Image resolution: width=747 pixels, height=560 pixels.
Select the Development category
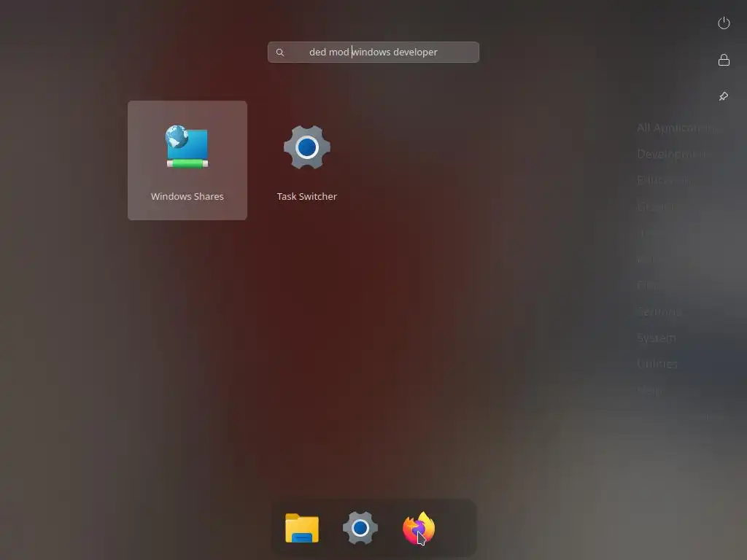(x=673, y=155)
